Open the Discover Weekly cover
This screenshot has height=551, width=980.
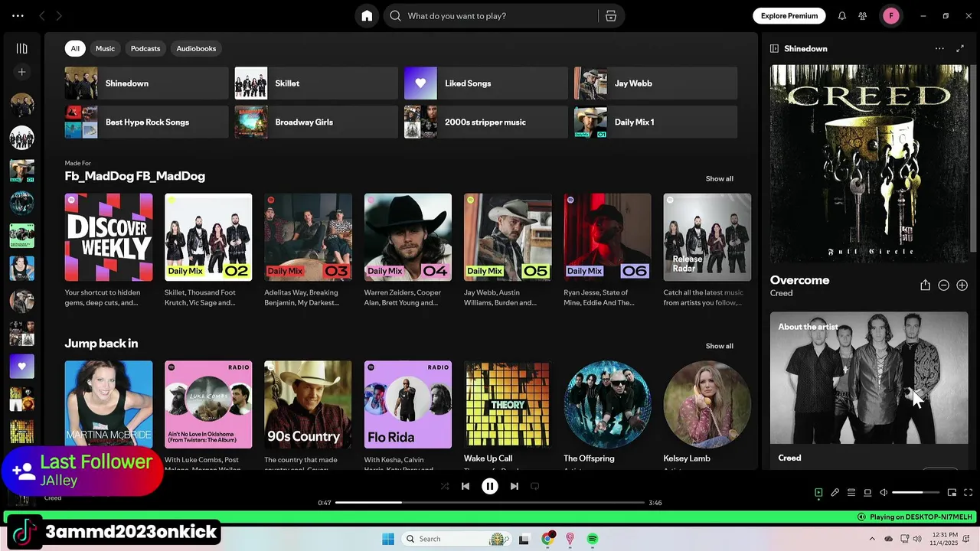[109, 237]
